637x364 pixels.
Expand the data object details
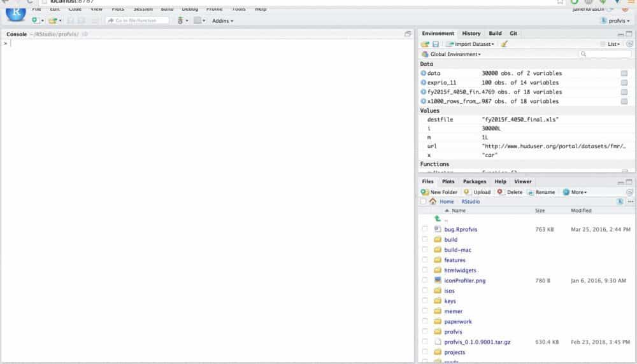pos(424,73)
